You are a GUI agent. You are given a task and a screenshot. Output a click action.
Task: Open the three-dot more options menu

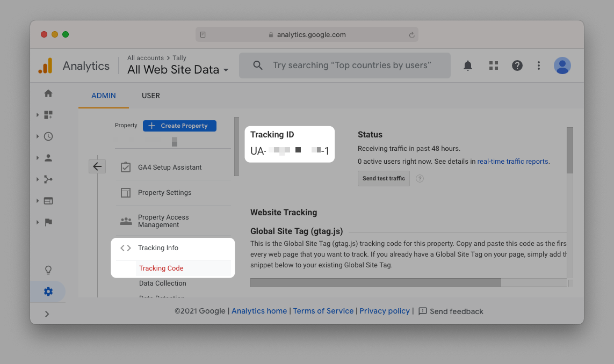tap(539, 65)
